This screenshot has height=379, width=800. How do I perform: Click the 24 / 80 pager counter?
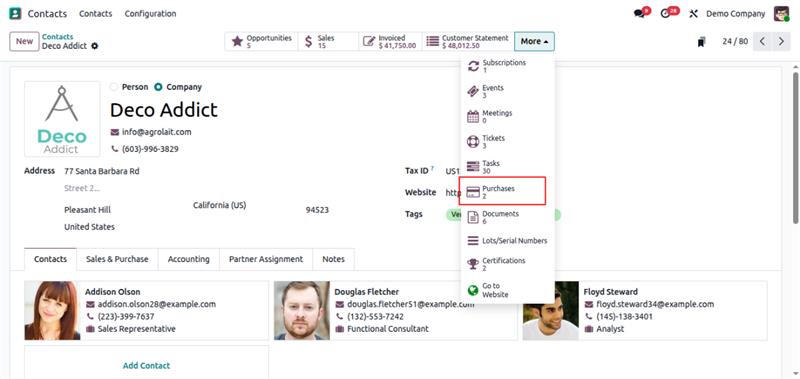pyautogui.click(x=735, y=41)
